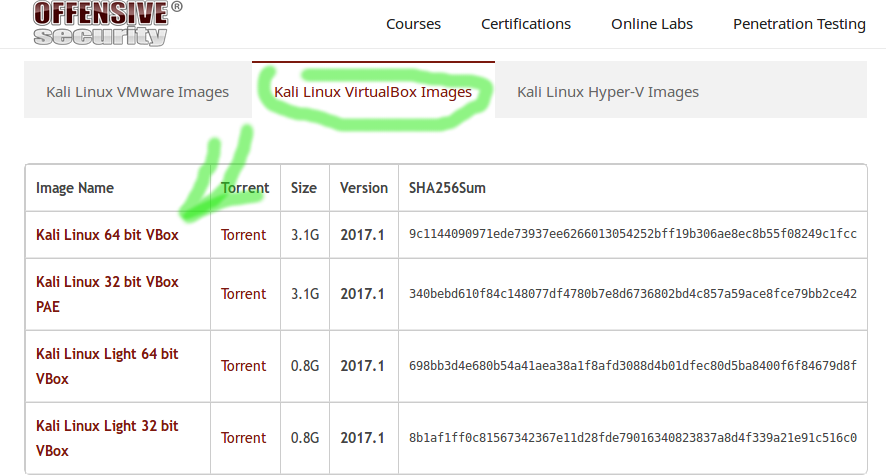
Task: Open Torrent link for Kali Light 32 bit
Action: click(243, 437)
